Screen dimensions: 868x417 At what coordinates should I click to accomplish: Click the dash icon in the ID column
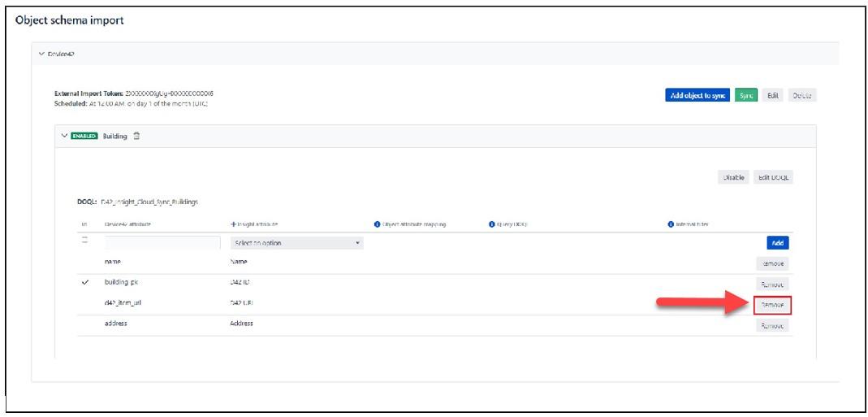84,241
